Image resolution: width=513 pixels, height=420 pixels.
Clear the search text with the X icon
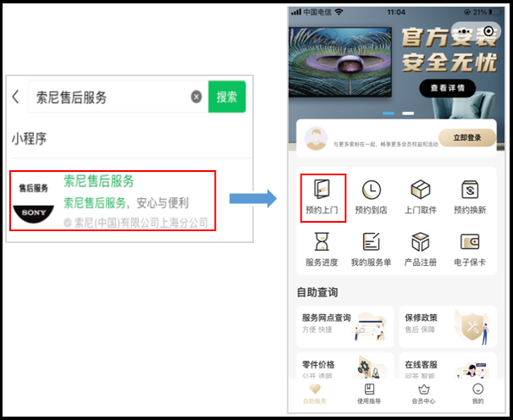click(196, 97)
